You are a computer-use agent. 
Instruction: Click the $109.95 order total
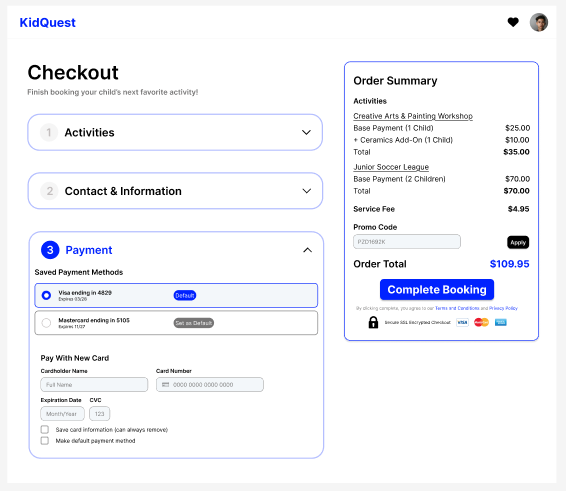point(509,264)
